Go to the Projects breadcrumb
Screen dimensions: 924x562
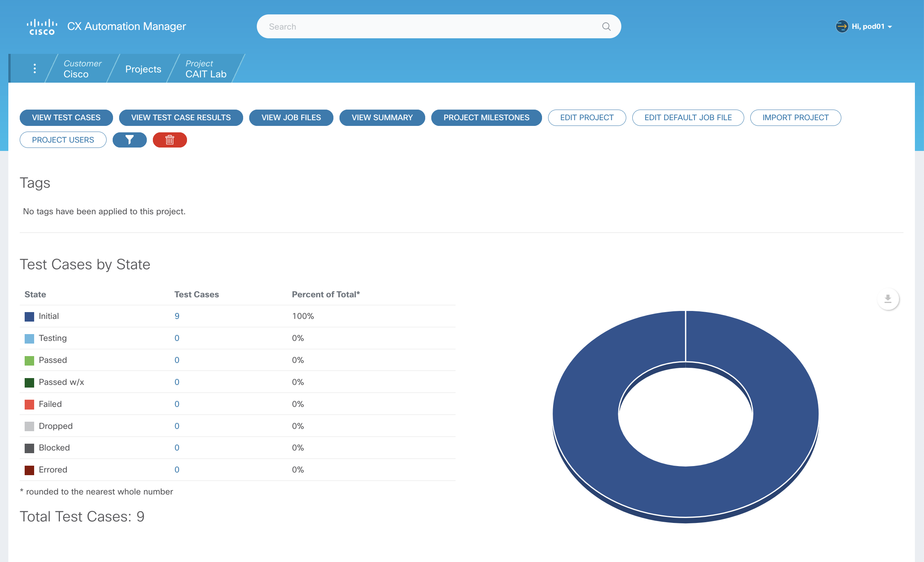coord(143,69)
